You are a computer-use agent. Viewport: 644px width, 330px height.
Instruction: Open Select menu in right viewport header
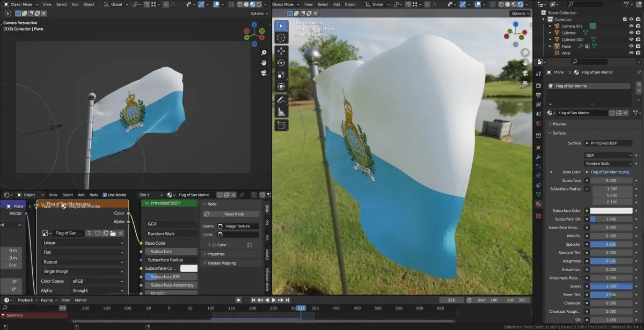(x=323, y=4)
